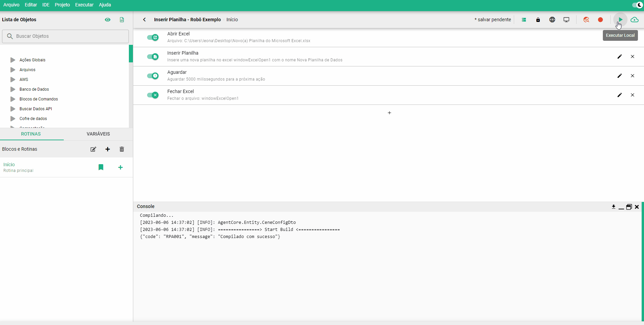Click the red record button
The height and width of the screenshot is (325, 644).
tap(600, 20)
